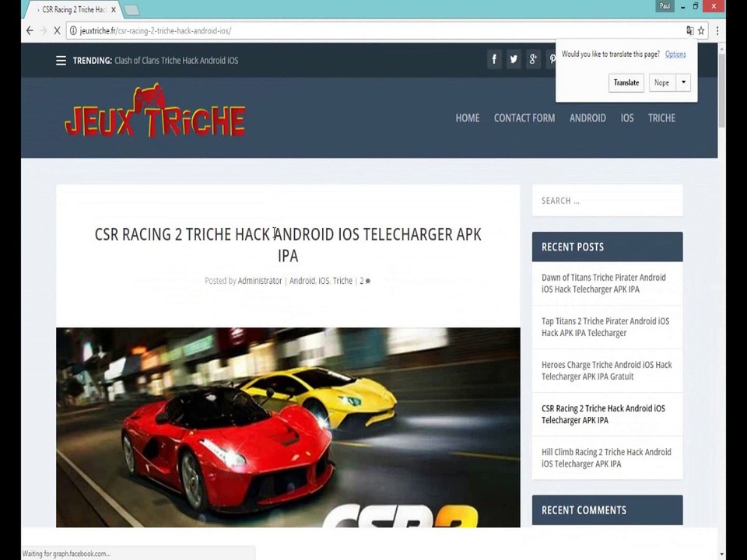Screen dimensions: 747x560
Task: Click the RECENT COMMENTS heading
Action: (x=584, y=510)
